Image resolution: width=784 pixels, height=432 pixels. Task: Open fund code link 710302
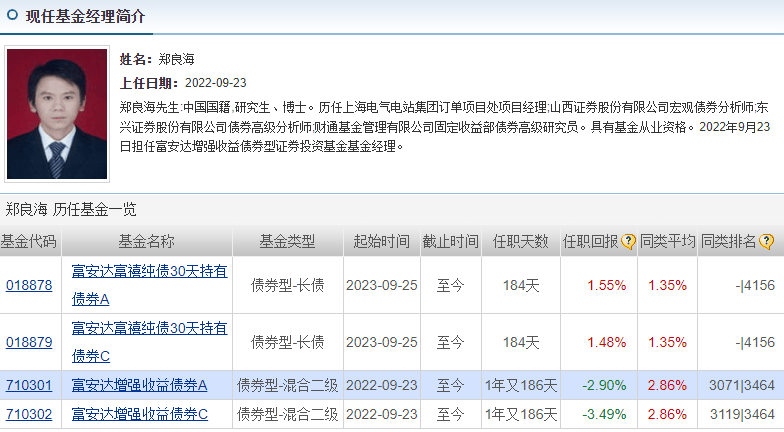point(29,414)
